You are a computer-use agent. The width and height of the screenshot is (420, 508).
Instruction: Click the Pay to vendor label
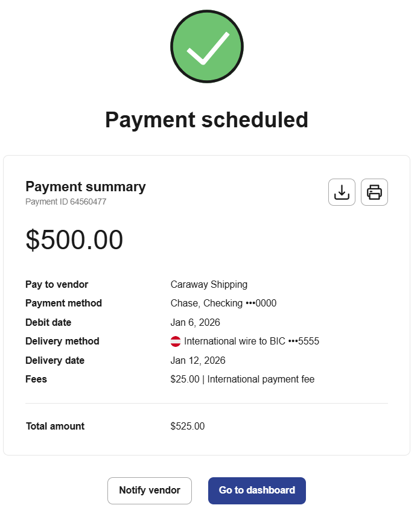click(57, 284)
